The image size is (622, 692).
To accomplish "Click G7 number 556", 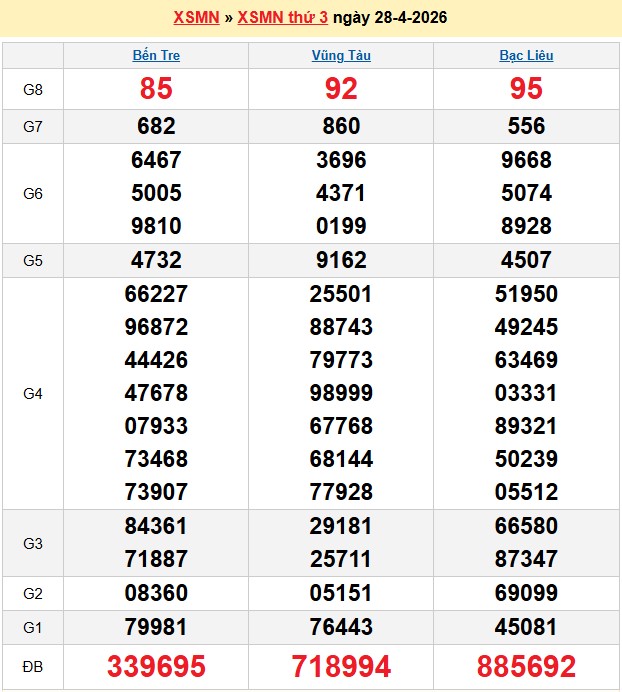I will (526, 126).
